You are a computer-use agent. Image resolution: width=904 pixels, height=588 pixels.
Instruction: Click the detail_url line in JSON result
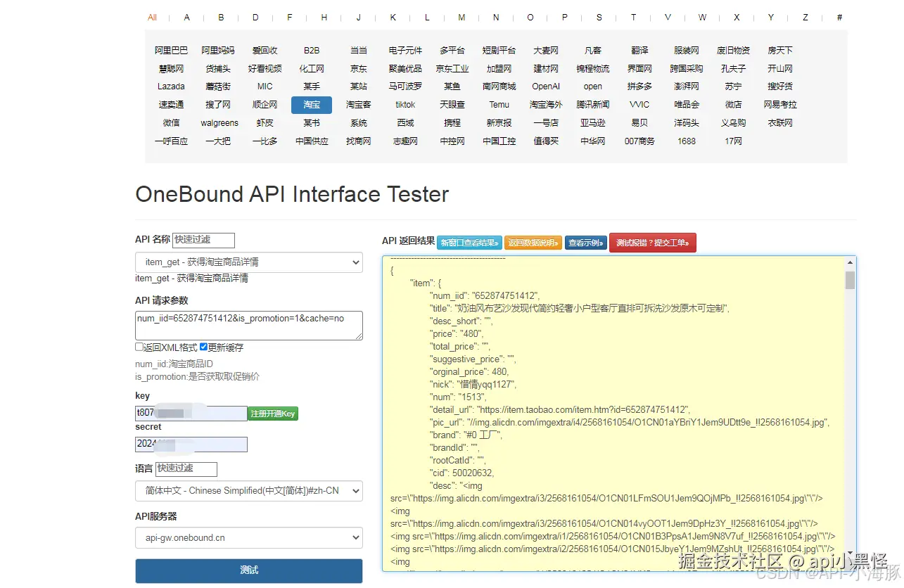click(560, 410)
